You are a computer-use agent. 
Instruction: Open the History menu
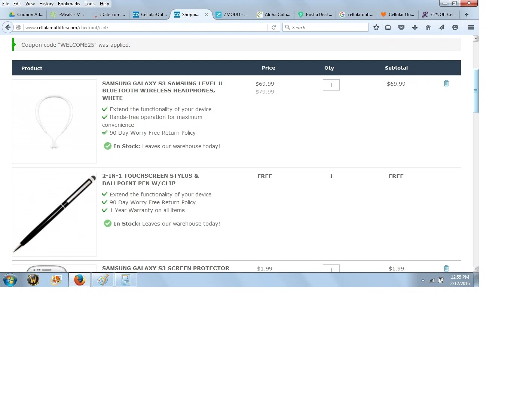pos(46,4)
